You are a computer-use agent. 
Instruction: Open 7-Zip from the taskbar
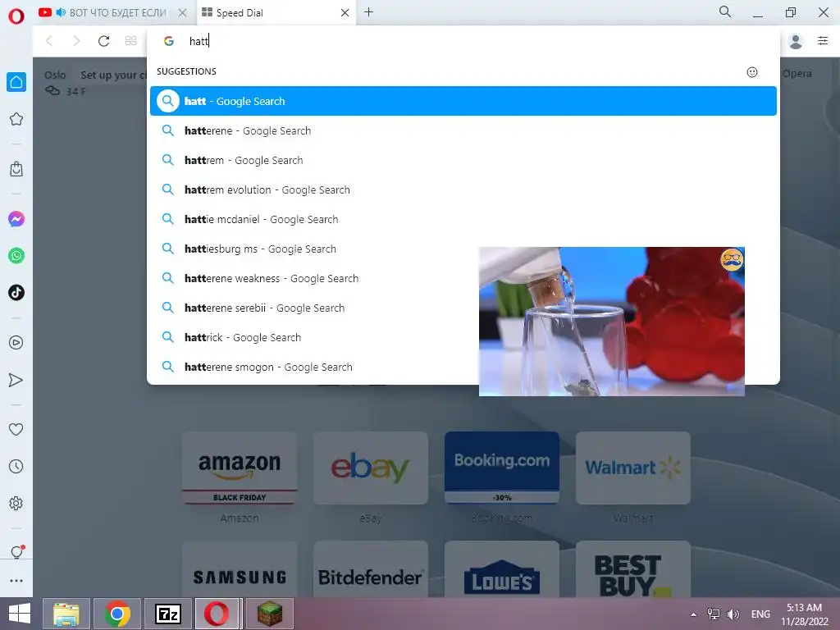coord(168,614)
